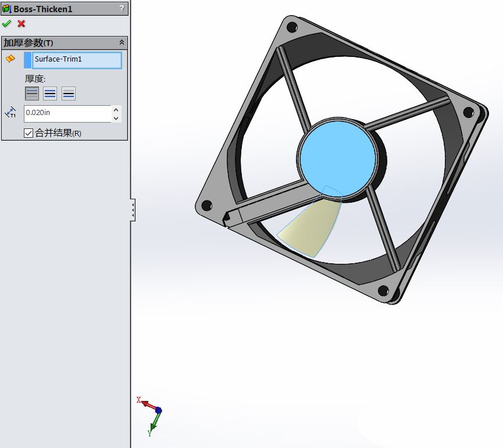Click the Boss-Thicken1 panel title

click(43, 9)
